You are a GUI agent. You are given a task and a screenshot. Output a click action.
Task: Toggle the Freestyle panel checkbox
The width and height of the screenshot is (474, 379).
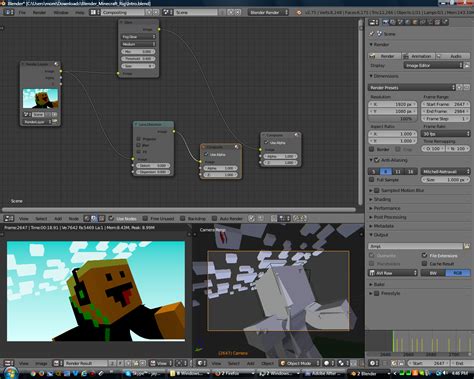pyautogui.click(x=377, y=293)
